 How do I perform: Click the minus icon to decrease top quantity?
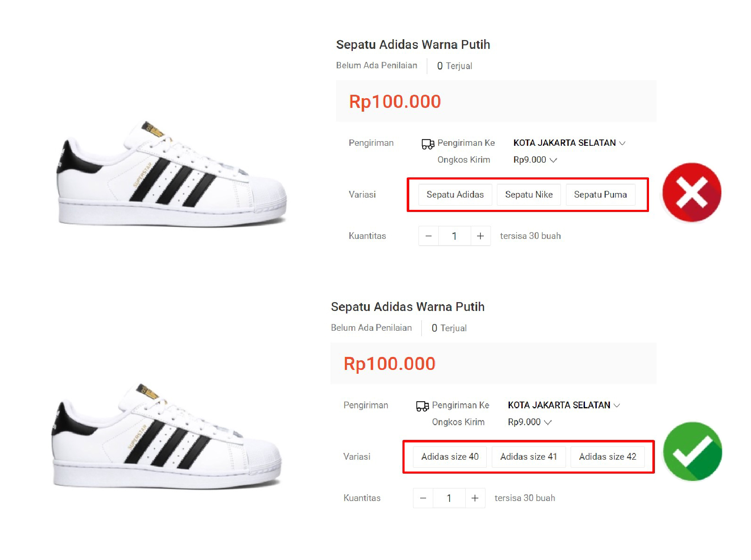(428, 236)
